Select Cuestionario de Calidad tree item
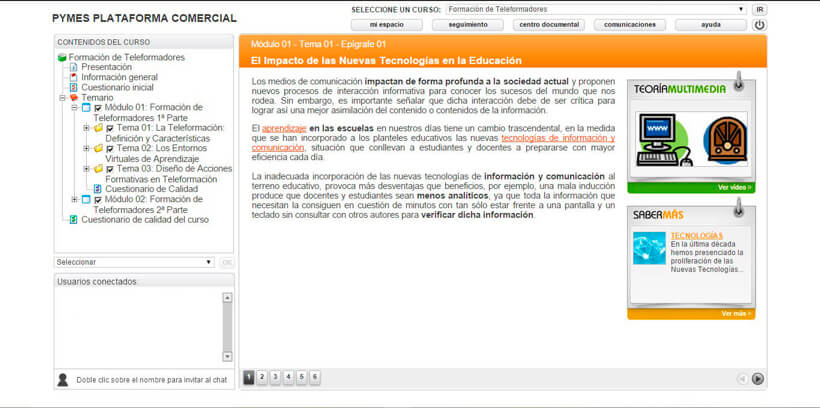 tap(152, 189)
